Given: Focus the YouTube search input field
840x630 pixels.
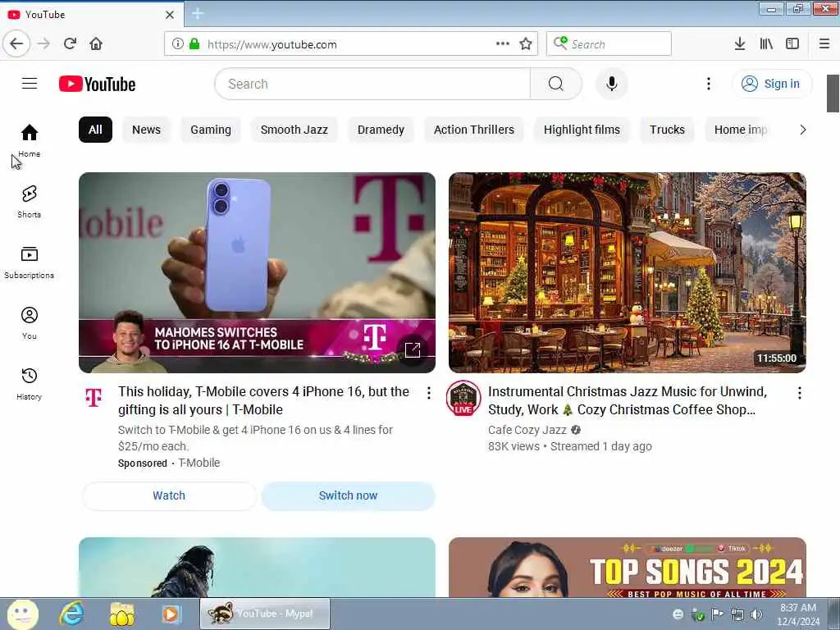Looking at the screenshot, I should click(x=373, y=84).
